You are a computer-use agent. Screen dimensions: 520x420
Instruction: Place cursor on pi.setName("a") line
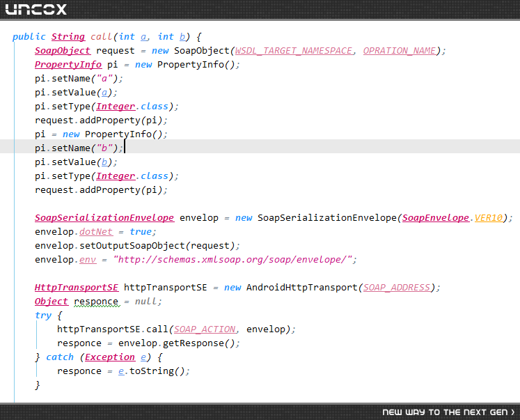click(79, 79)
